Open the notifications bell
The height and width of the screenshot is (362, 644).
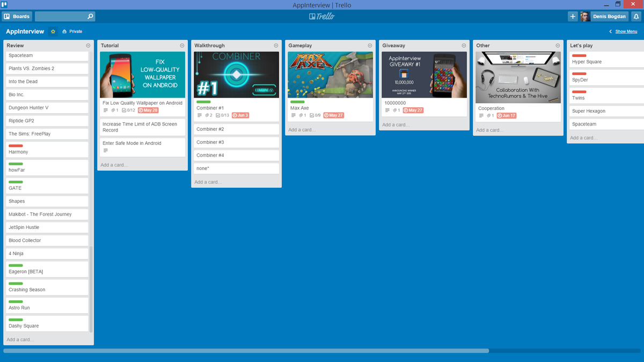636,17
